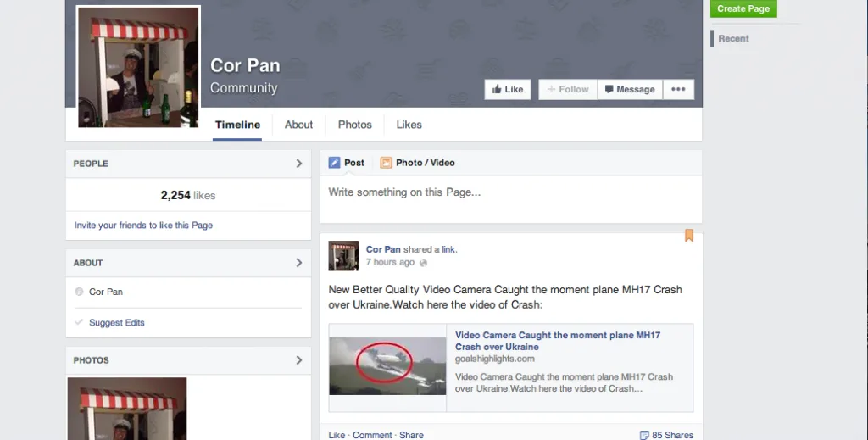Follow the Cor Pan page
Screen dimensions: 868x440
(567, 89)
